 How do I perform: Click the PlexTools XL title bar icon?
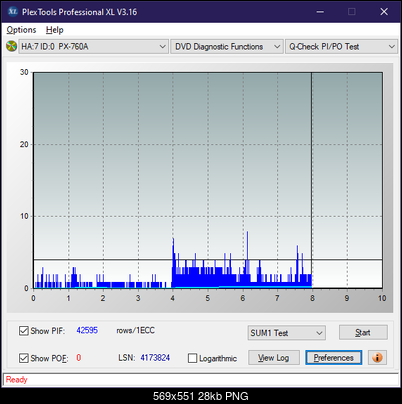pyautogui.click(x=13, y=12)
